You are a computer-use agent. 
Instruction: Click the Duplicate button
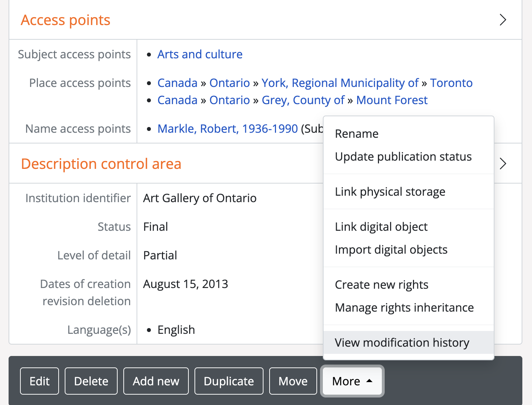(x=228, y=381)
